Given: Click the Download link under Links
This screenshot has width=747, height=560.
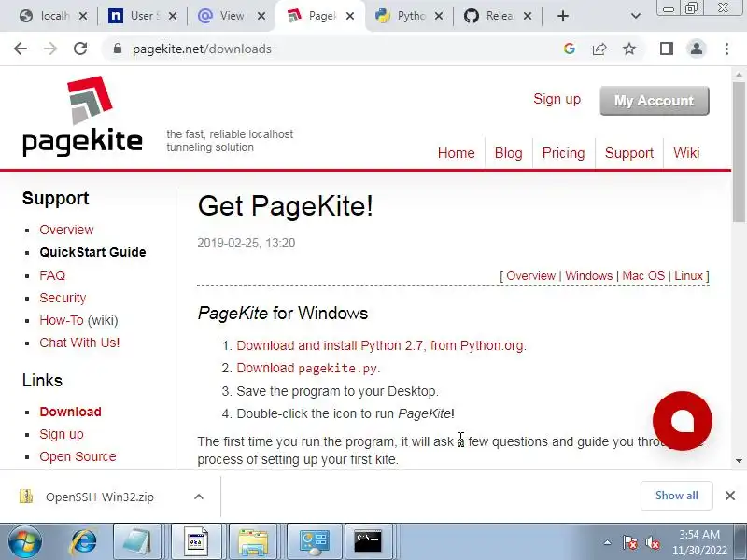Looking at the screenshot, I should [x=70, y=412].
